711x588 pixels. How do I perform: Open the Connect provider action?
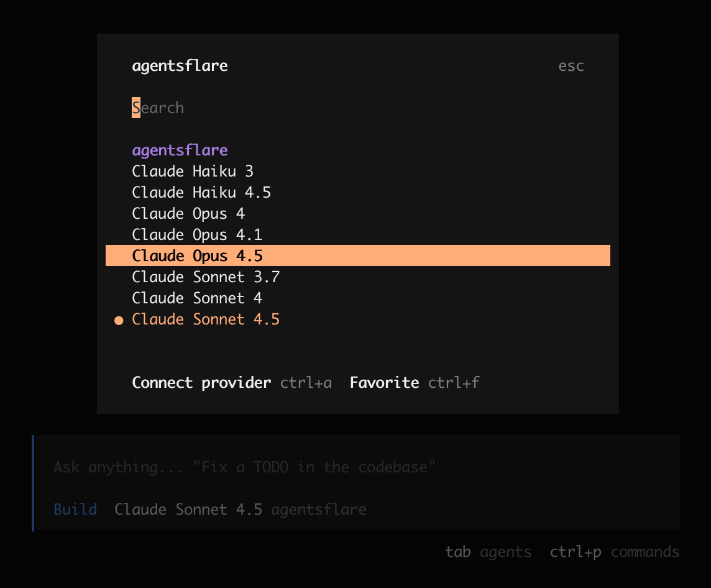tap(201, 382)
